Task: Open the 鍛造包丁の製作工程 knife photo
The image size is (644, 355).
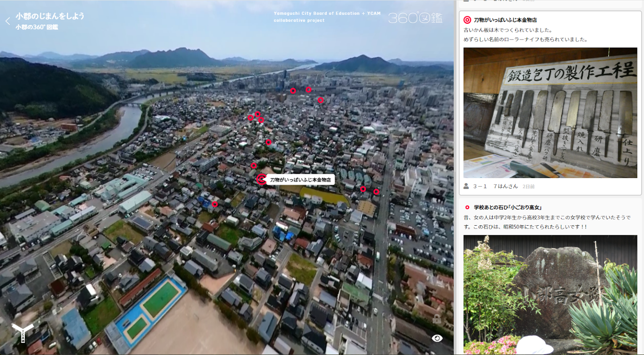Action: (x=550, y=113)
